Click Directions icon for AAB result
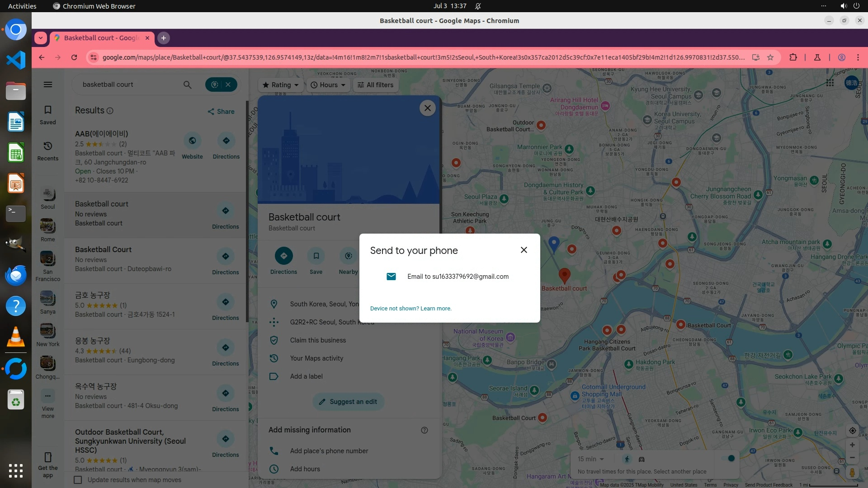The width and height of the screenshot is (868, 488). 226,141
